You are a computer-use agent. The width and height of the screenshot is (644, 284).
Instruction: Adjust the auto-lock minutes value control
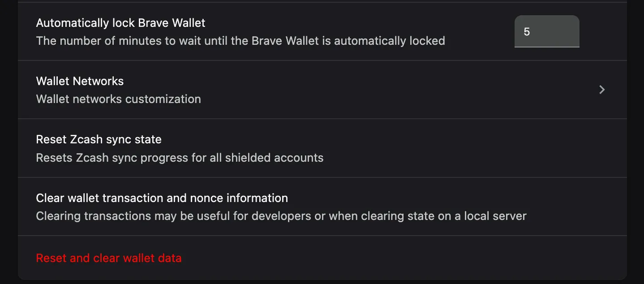click(x=546, y=31)
